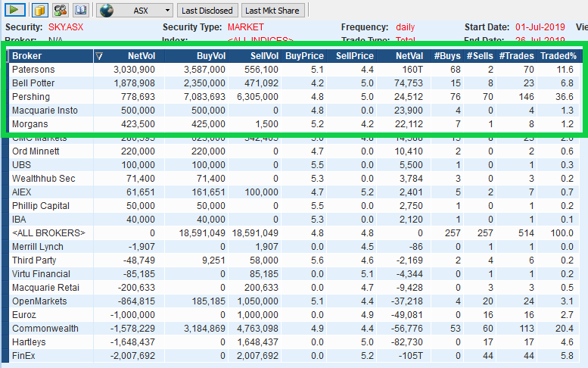This screenshot has height=368, width=588.
Task: Click the MARKET security type value
Action: (246, 27)
